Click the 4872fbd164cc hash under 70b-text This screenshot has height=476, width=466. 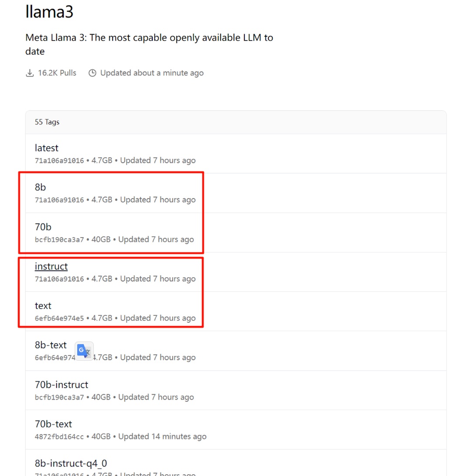(59, 437)
